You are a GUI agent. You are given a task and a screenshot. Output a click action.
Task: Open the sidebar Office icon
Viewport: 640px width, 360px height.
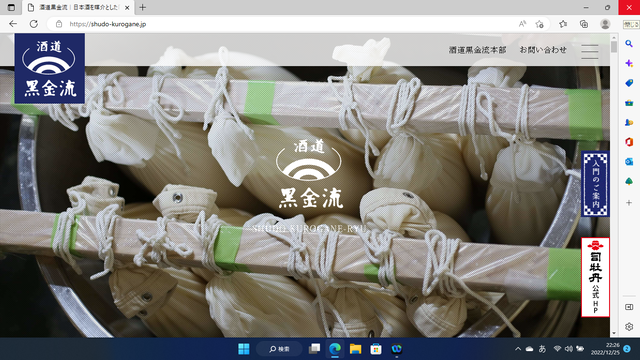[x=629, y=142]
